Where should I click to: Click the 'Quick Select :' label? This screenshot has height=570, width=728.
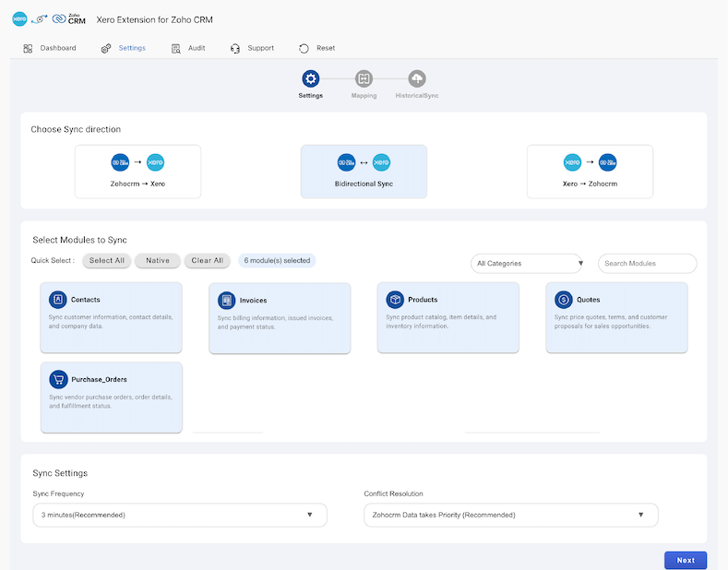click(x=53, y=260)
